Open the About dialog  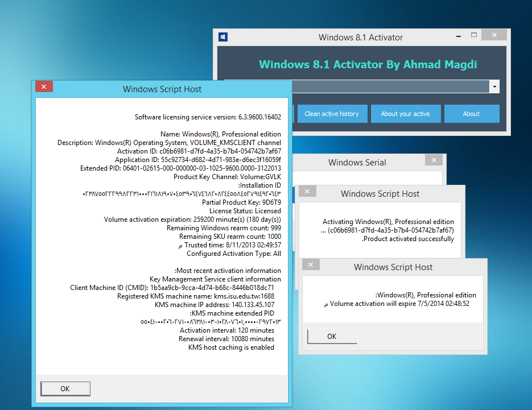click(472, 114)
